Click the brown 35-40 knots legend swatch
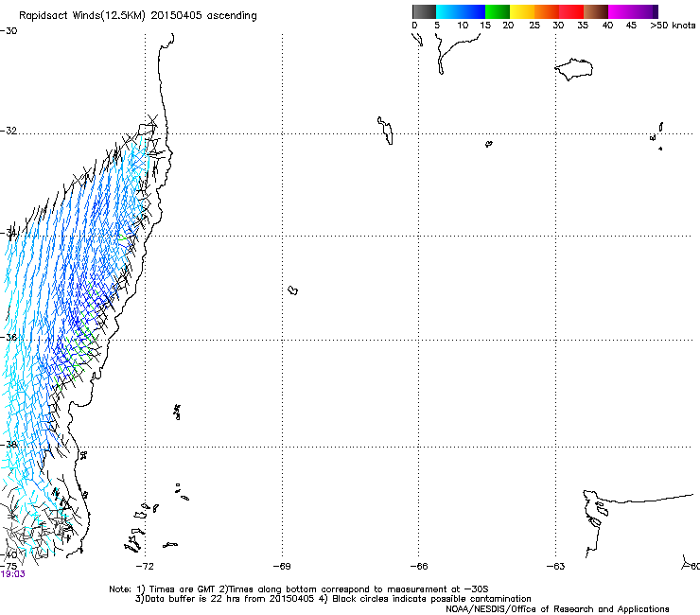The width and height of the screenshot is (700, 615). pos(596,11)
